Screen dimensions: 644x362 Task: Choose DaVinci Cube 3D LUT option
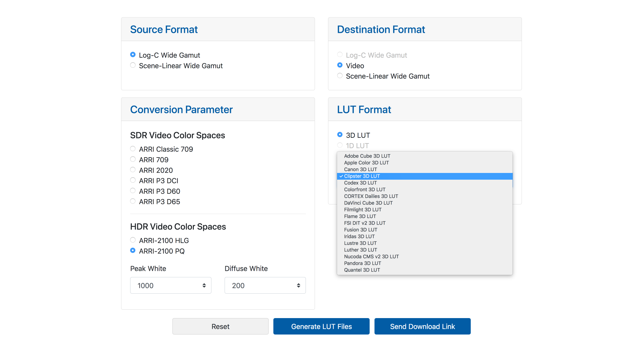368,203
